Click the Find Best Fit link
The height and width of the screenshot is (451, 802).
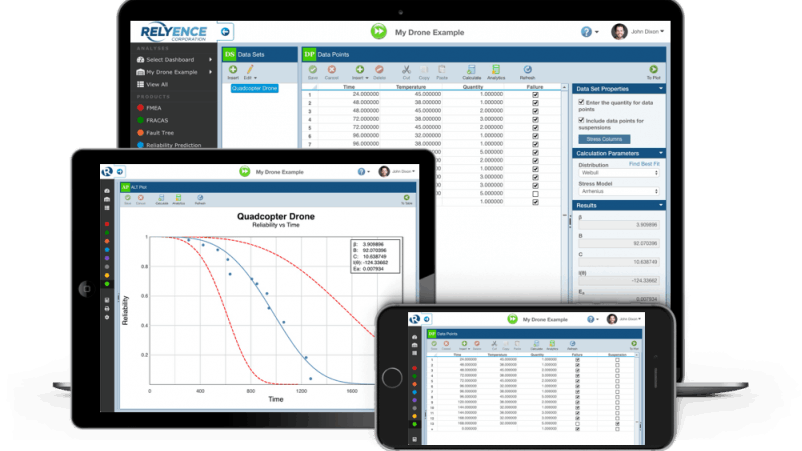click(644, 162)
